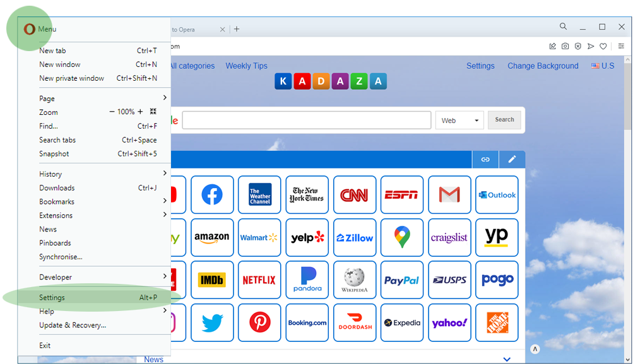
Task: Open the Pinterest shortcut tile
Action: (259, 322)
